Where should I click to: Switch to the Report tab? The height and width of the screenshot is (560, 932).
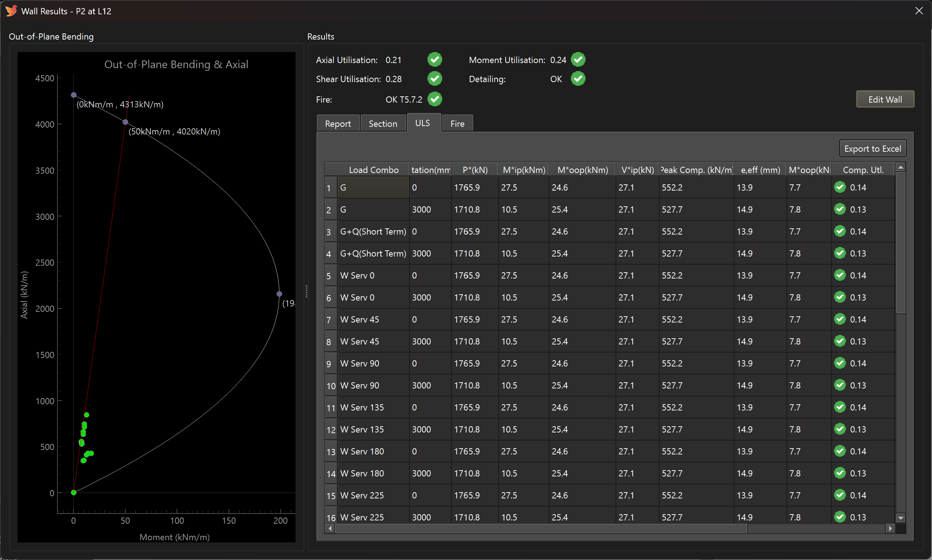click(x=337, y=123)
